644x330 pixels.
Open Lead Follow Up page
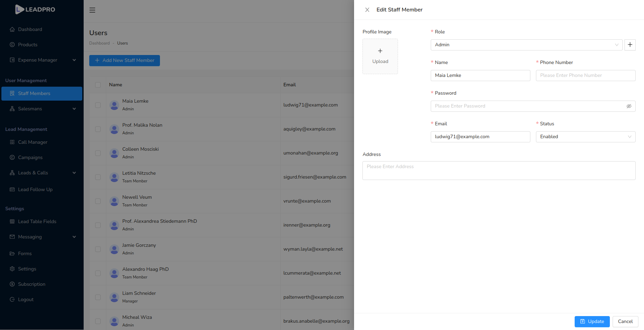point(42,189)
